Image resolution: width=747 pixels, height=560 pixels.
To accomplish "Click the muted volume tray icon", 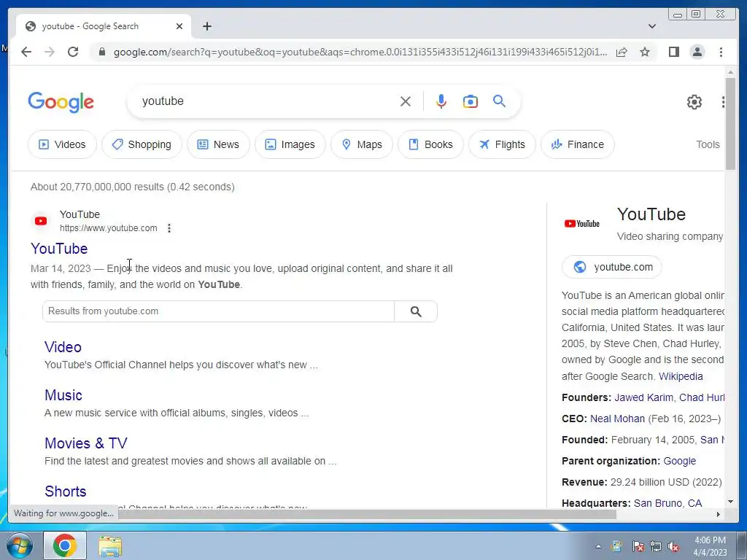I will point(673,546).
